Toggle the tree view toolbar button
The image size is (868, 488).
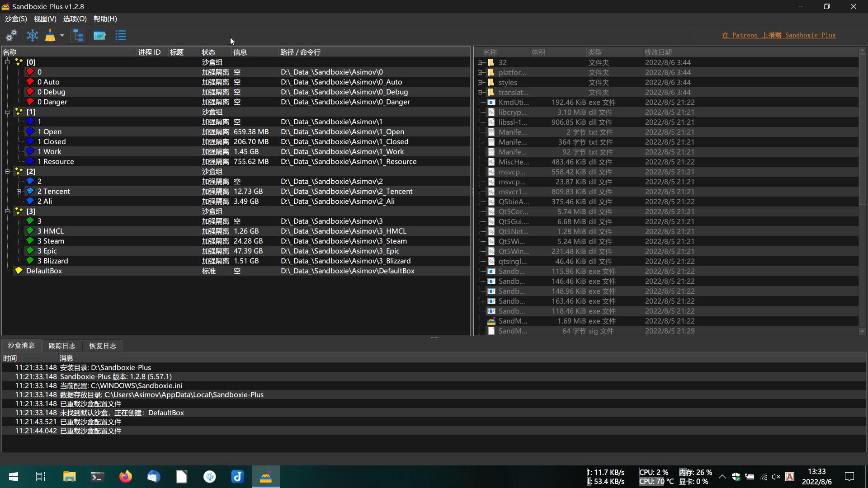click(x=78, y=35)
